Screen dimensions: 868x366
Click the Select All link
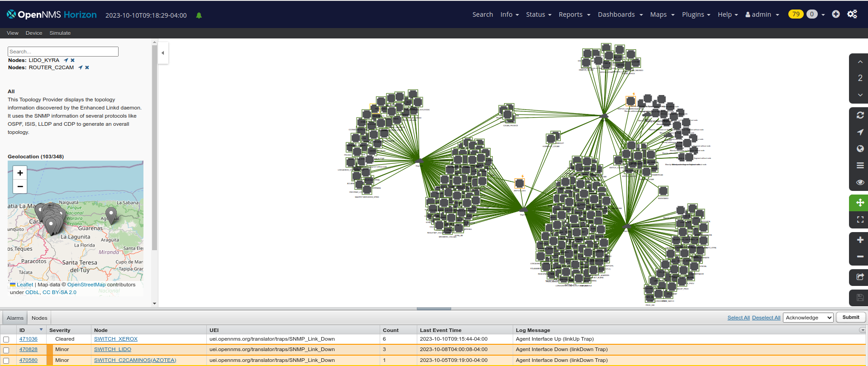(739, 318)
